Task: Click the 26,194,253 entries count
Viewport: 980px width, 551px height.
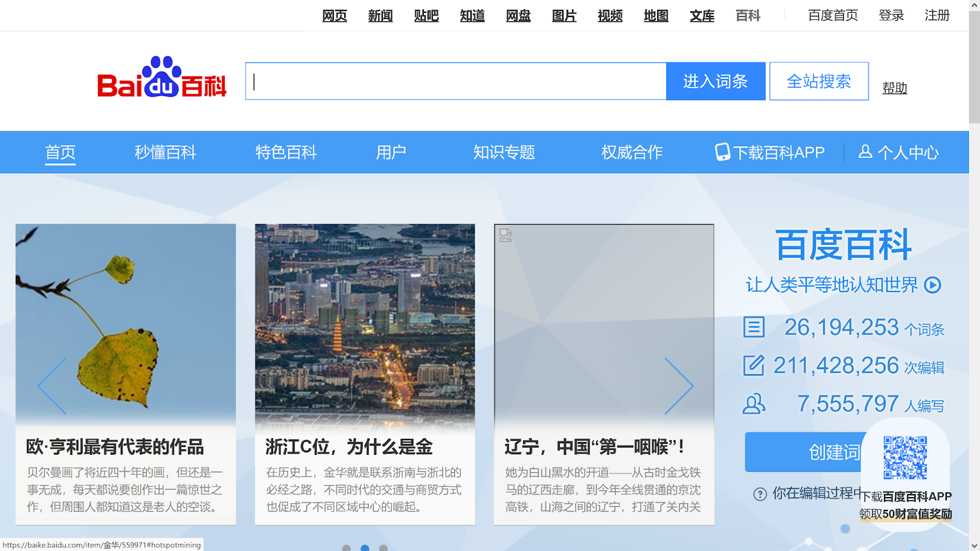Action: (842, 328)
